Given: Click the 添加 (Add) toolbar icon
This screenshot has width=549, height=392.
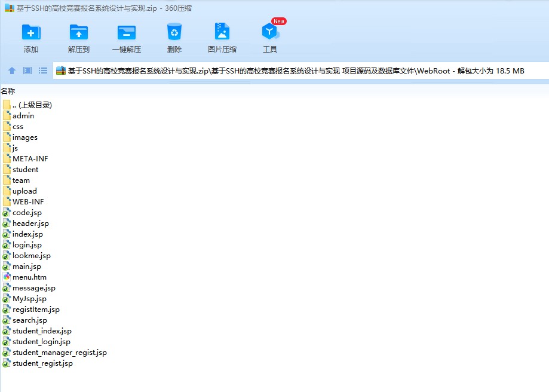Looking at the screenshot, I should (31, 33).
